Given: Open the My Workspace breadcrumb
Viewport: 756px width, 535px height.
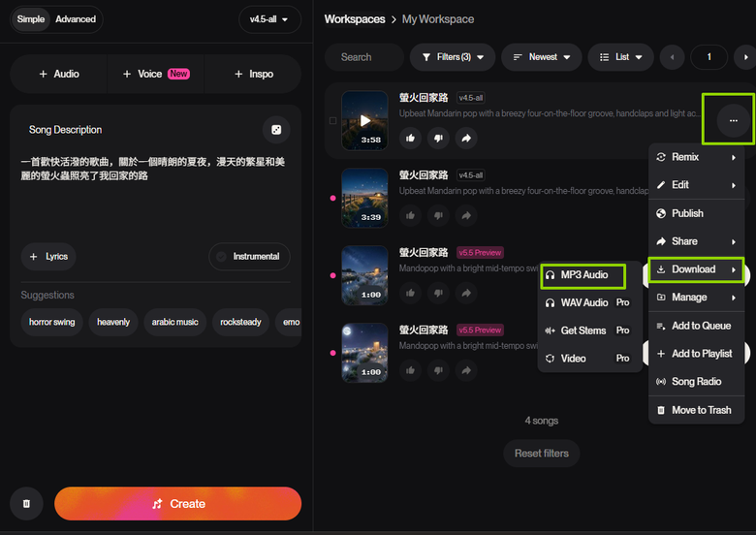Looking at the screenshot, I should [438, 19].
